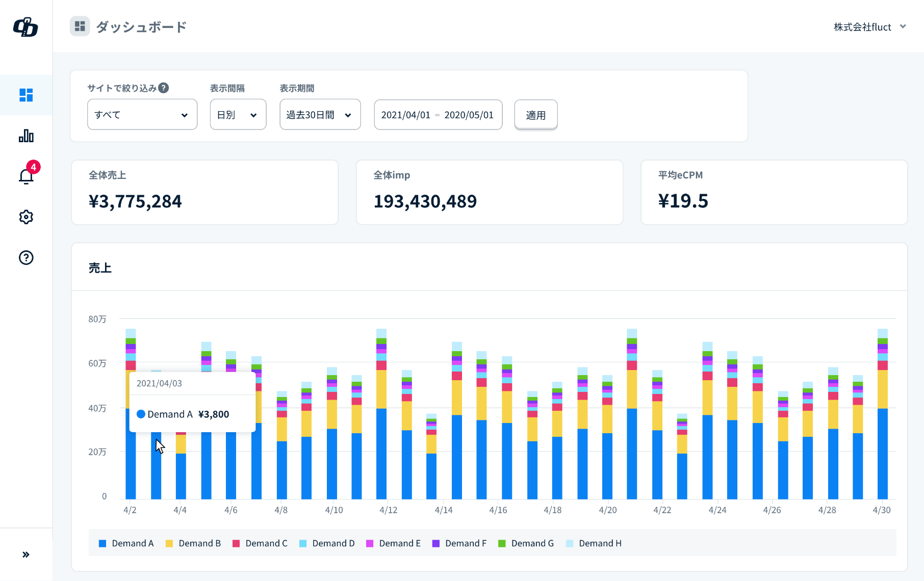Click the fluct logo in the sidebar
Viewport: 924px width, 581px height.
pyautogui.click(x=25, y=27)
